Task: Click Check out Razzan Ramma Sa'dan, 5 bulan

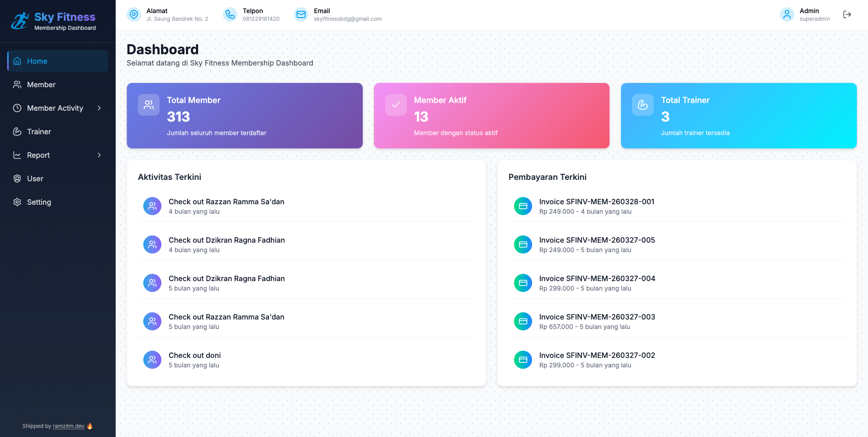Action: (226, 317)
